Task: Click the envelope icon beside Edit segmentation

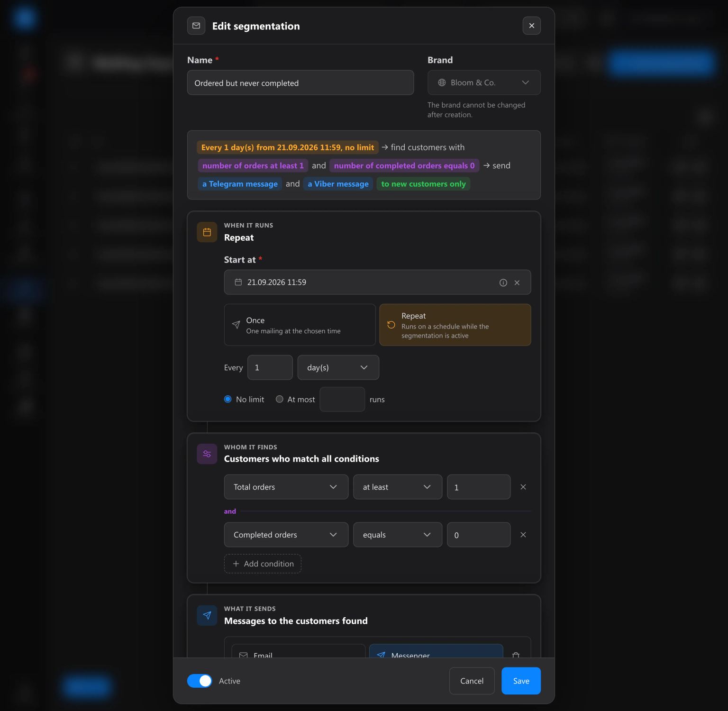Action: point(196,26)
